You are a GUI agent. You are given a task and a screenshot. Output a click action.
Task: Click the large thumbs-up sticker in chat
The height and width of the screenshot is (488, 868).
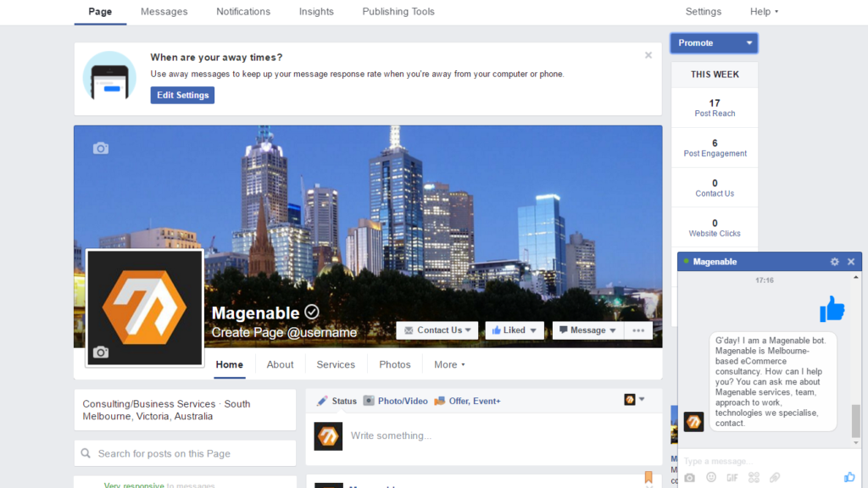pos(832,308)
